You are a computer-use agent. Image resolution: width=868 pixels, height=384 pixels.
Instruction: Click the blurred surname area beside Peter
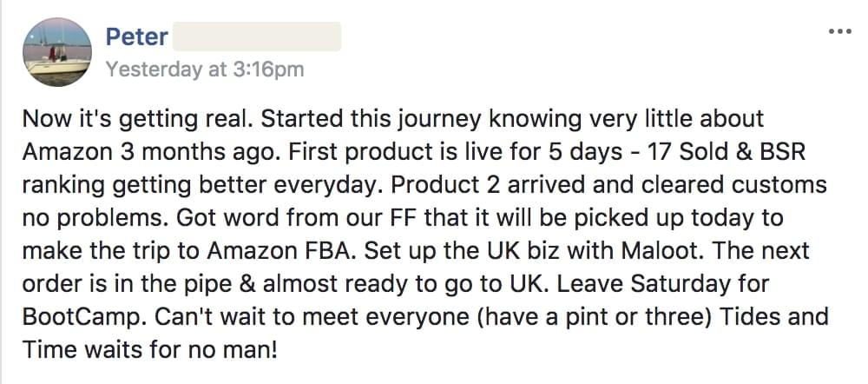tap(256, 37)
